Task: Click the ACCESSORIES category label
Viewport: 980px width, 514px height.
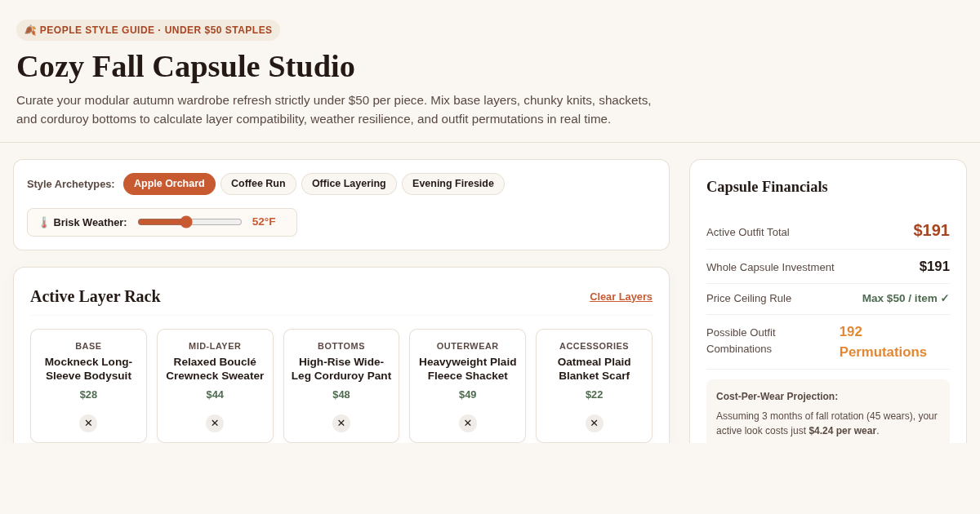Action: [x=595, y=346]
